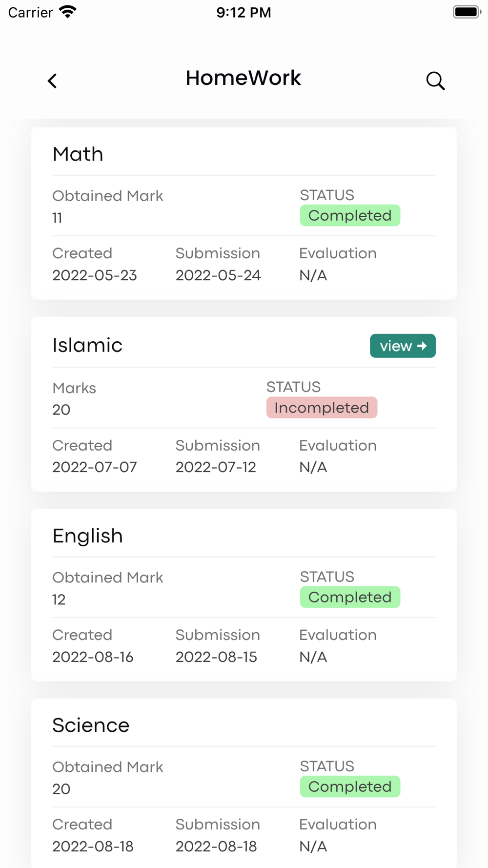Select the Islamic homework title
Image resolution: width=488 pixels, height=868 pixels.
pyautogui.click(x=87, y=345)
